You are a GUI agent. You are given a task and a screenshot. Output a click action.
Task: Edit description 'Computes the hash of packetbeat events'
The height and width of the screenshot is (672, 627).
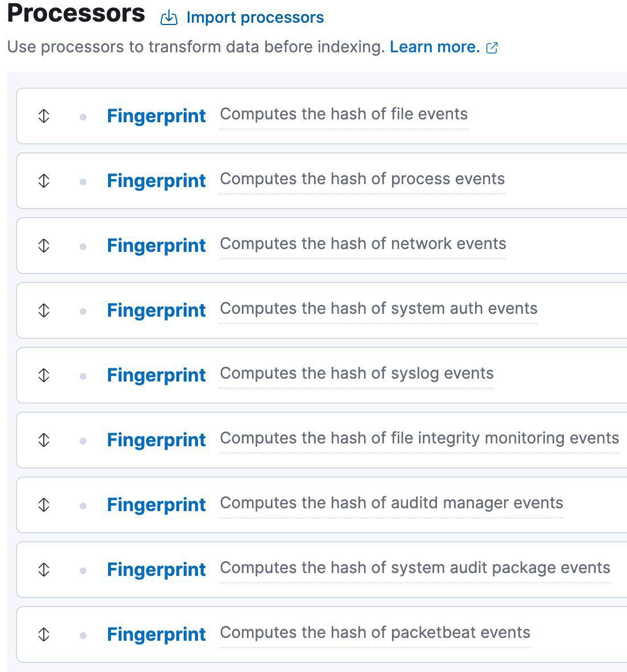click(x=375, y=633)
